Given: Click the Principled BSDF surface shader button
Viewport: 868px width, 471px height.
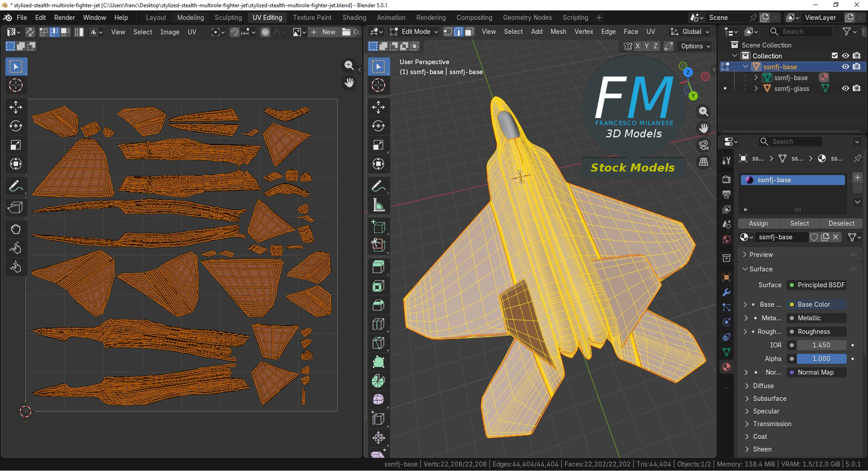Looking at the screenshot, I should pyautogui.click(x=817, y=285).
